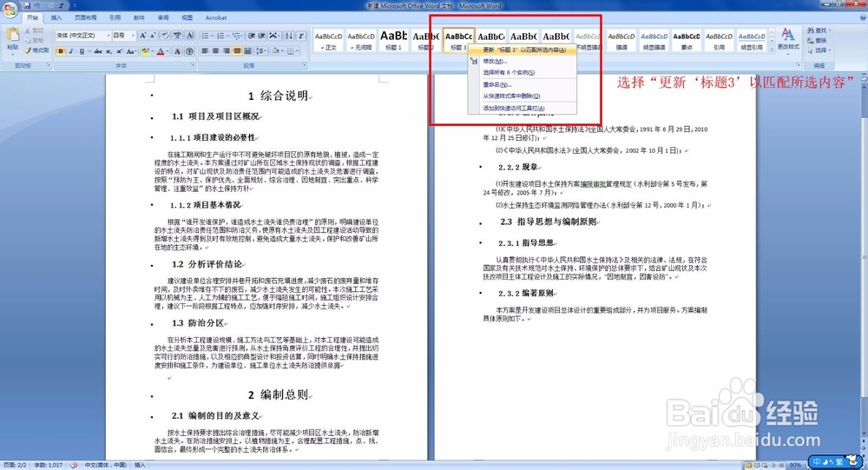Expand the styles gallery More arrow
The height and width of the screenshot is (470, 868).
[772, 49]
